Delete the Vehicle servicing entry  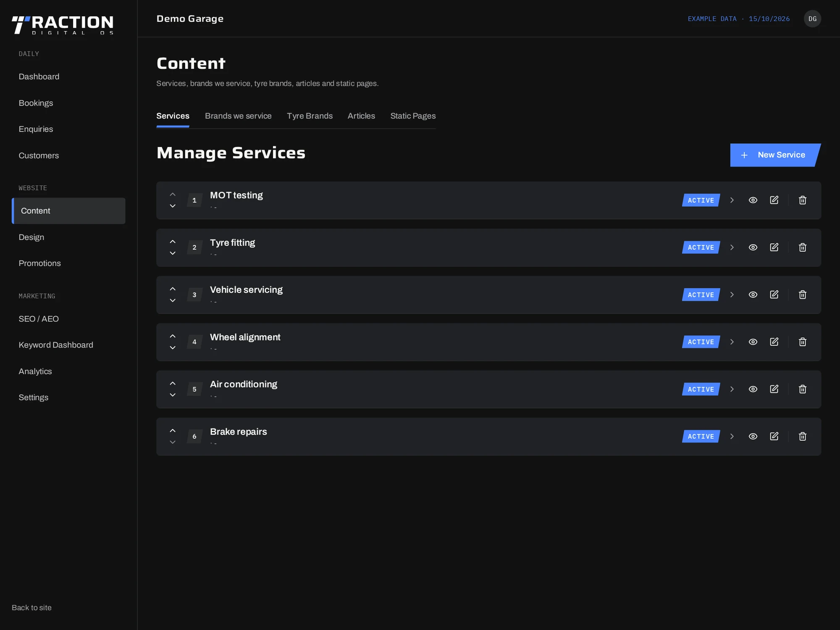pos(803,294)
